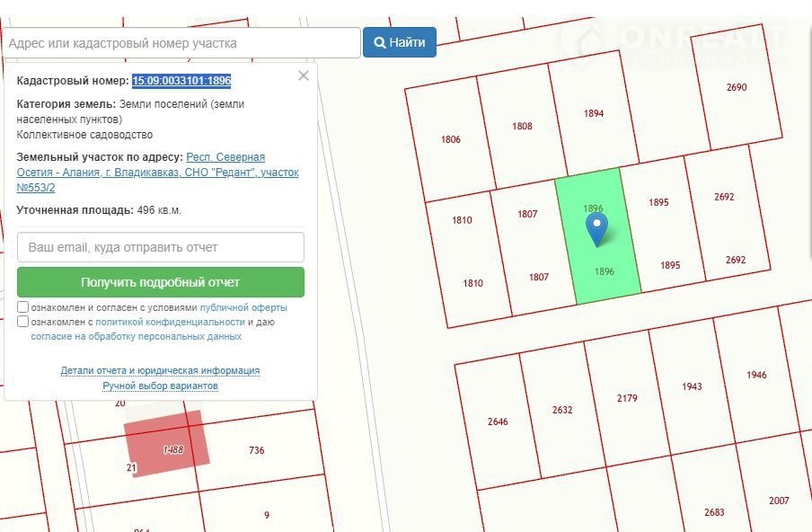Click the email input for report

click(x=161, y=247)
